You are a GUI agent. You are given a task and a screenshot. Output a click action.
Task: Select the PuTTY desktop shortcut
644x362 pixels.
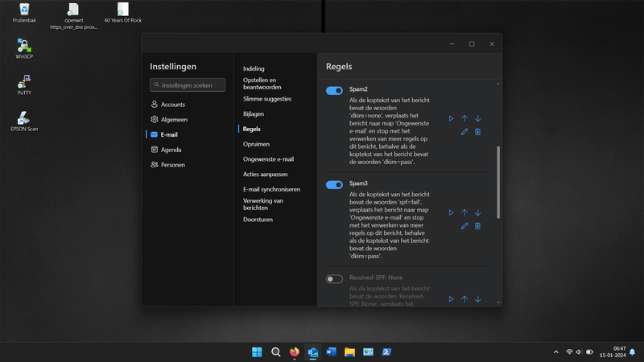coord(24,85)
